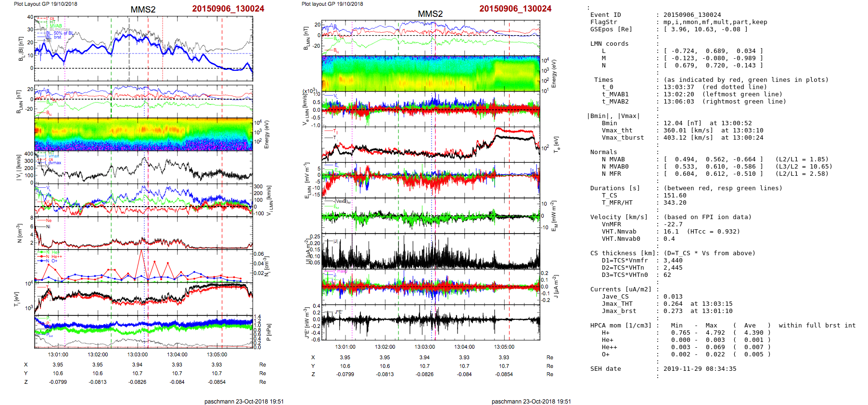Click the H+ average value '4.390'
868x405 pixels.
753,333
